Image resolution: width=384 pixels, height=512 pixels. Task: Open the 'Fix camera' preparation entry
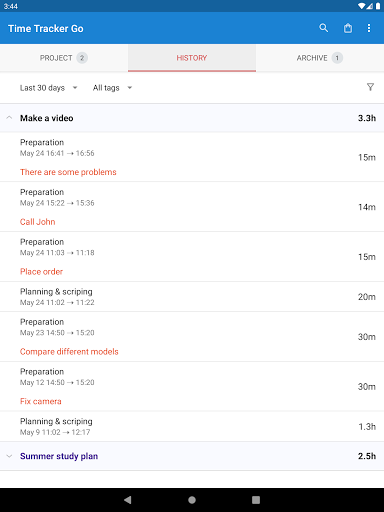tap(192, 386)
